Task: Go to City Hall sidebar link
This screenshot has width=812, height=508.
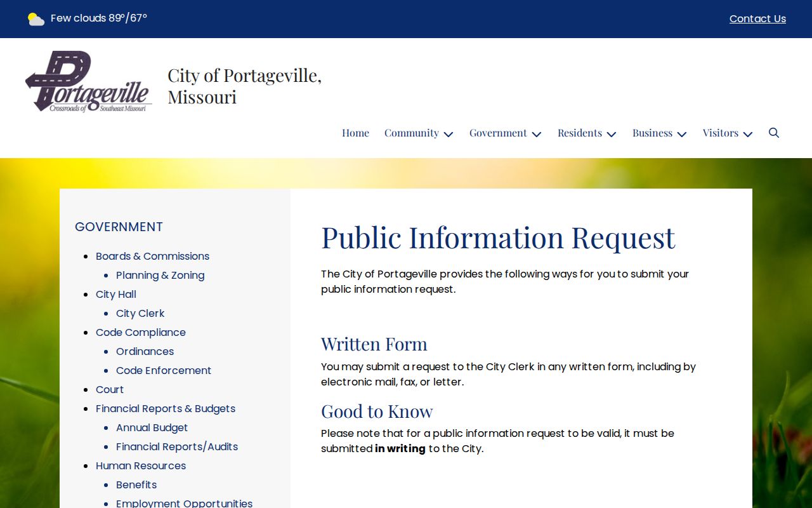Action: 116,294
